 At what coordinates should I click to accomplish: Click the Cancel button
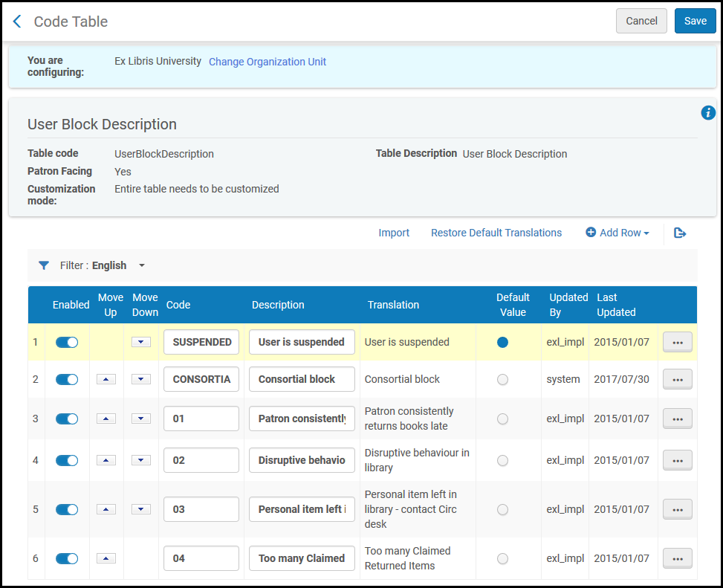pyautogui.click(x=641, y=21)
